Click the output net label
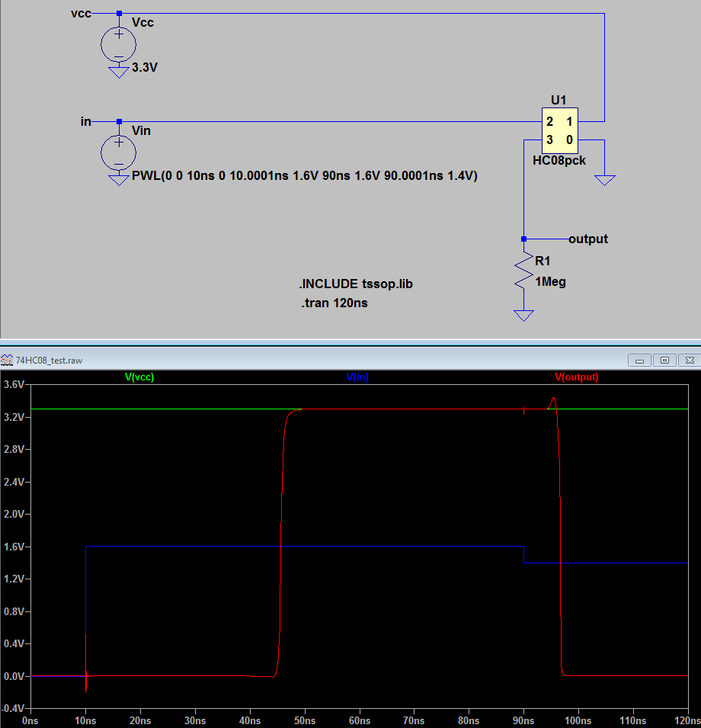The width and height of the screenshot is (701, 728). point(588,239)
